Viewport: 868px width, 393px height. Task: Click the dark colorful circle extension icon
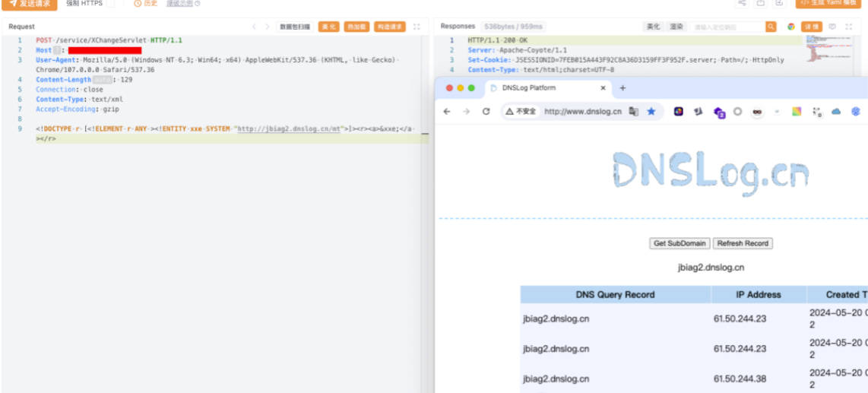click(678, 111)
